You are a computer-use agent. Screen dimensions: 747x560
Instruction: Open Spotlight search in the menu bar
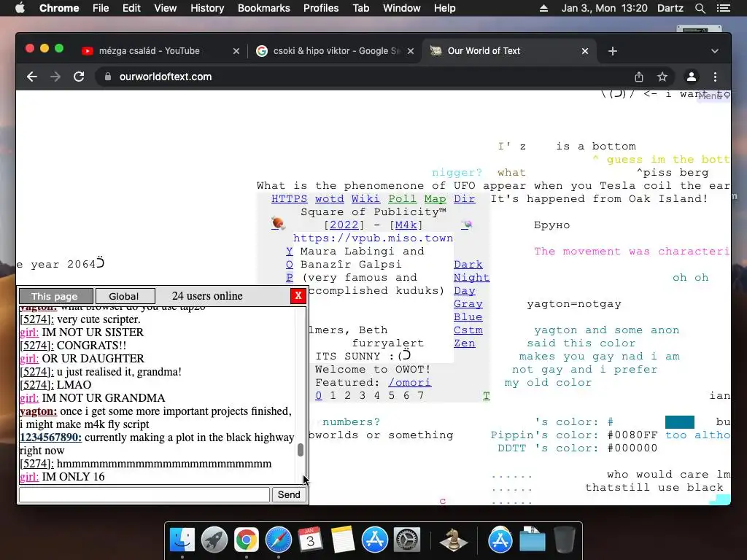[700, 8]
